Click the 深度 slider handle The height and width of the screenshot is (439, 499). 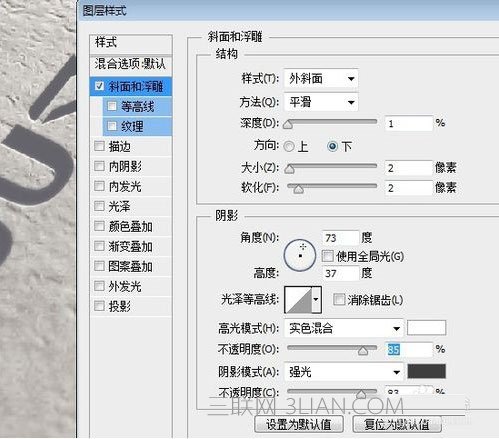[x=288, y=125]
